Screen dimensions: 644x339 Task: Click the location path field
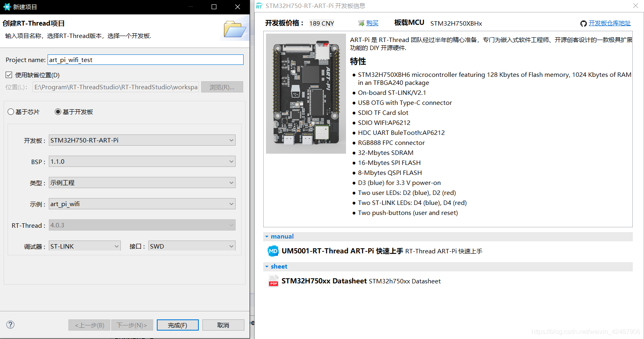coord(116,87)
